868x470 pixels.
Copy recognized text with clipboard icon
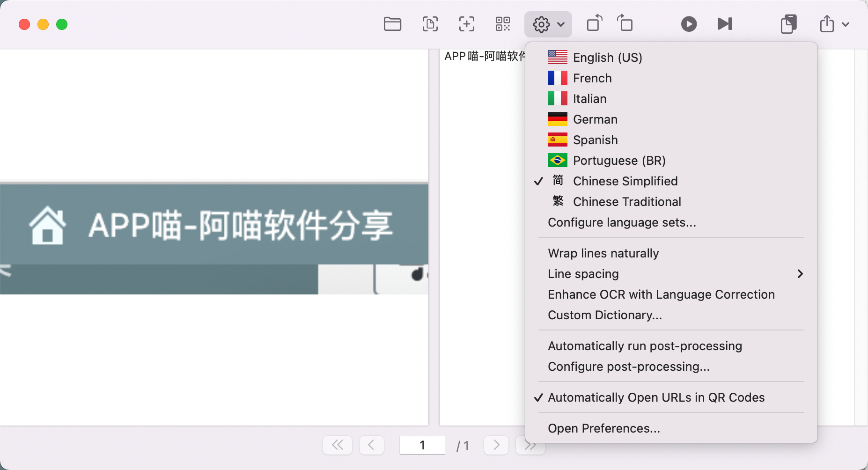coord(789,24)
